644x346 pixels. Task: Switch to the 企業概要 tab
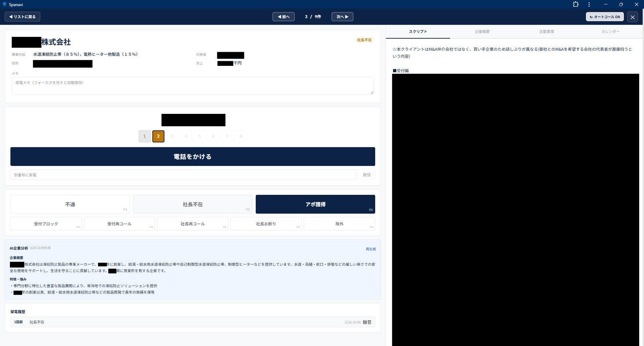click(x=482, y=31)
